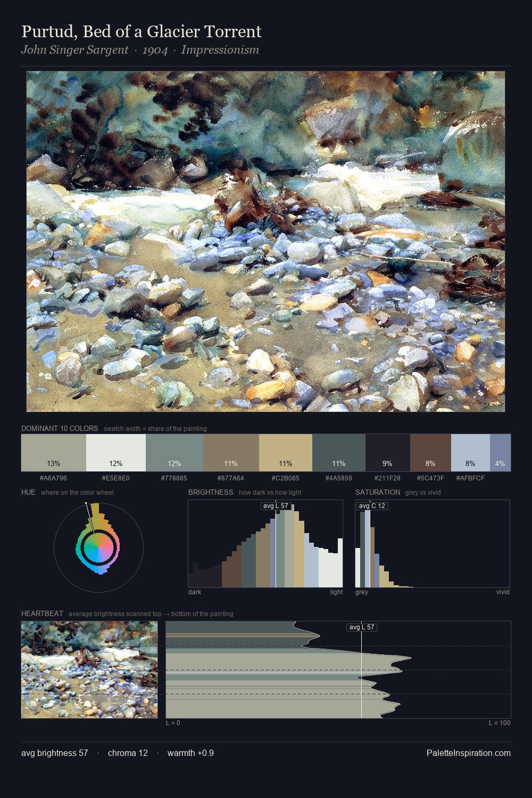Viewport: 532px width, 798px height.
Task: Click the hex code '#C2B085'
Action: [286, 478]
